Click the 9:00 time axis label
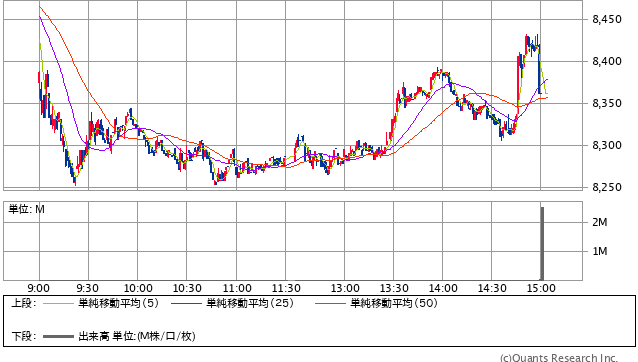 pyautogui.click(x=39, y=288)
